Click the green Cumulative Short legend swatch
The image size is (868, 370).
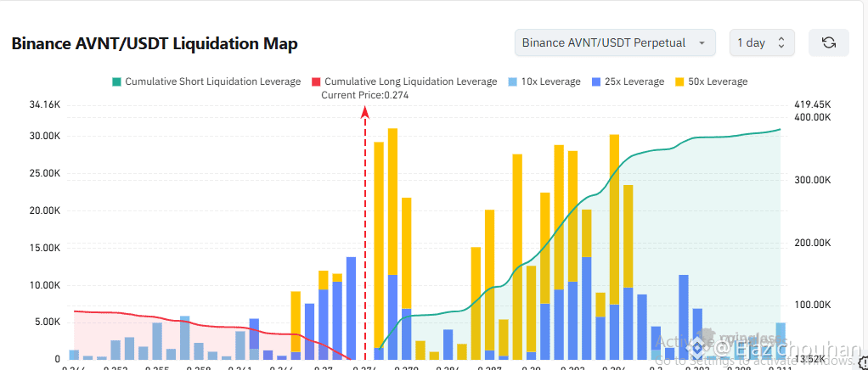(116, 81)
